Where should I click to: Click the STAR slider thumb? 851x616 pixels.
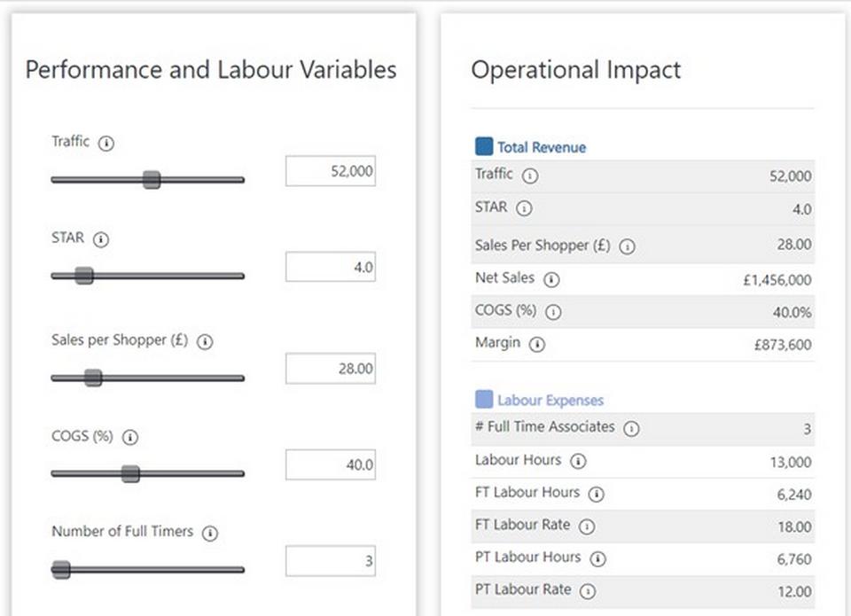point(84,276)
